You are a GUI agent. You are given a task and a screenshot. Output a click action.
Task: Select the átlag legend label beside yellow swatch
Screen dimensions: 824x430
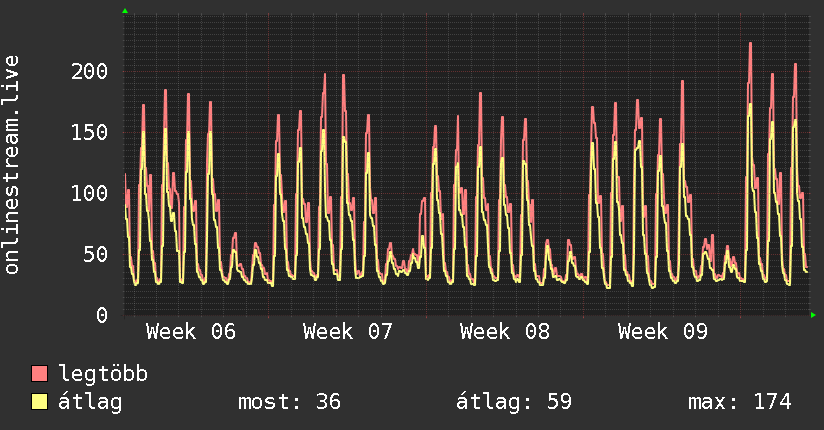click(x=90, y=402)
